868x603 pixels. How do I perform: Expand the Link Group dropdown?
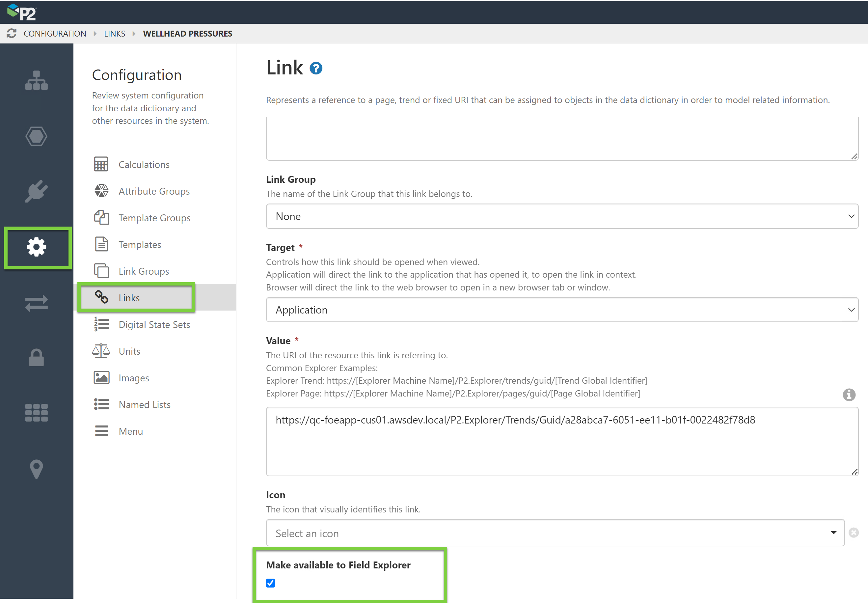pos(562,216)
